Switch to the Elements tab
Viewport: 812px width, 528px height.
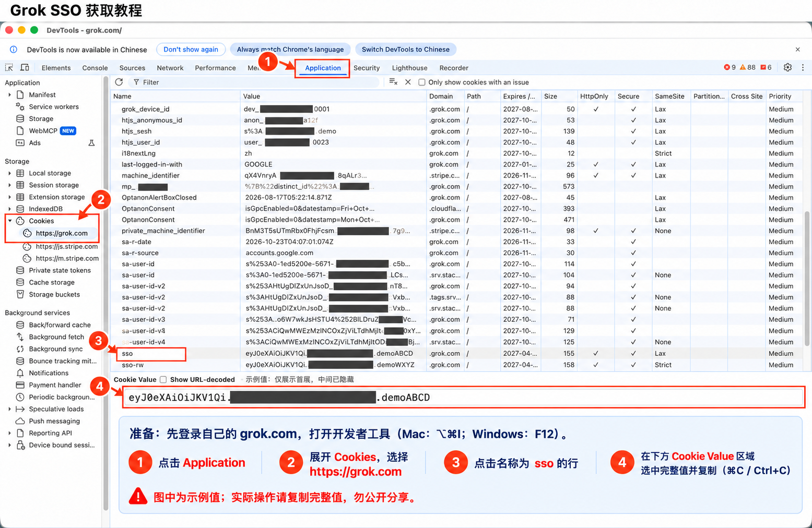tap(56, 68)
